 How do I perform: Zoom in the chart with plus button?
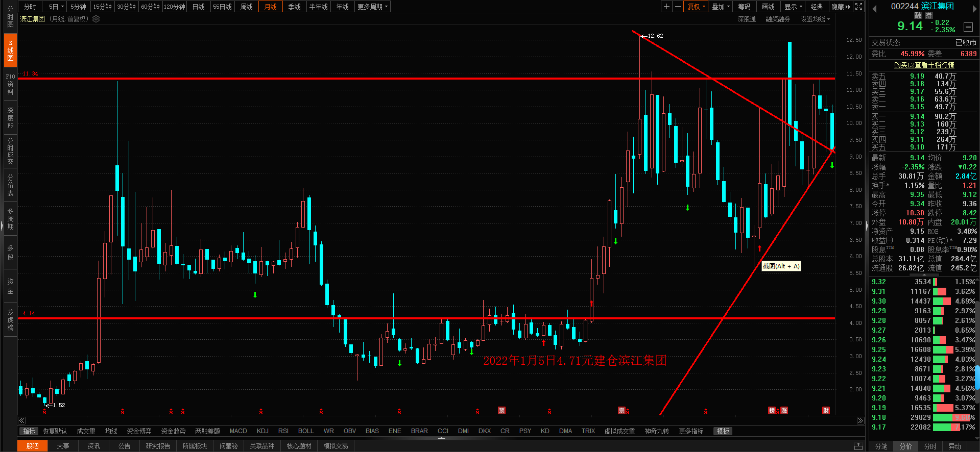click(666, 7)
